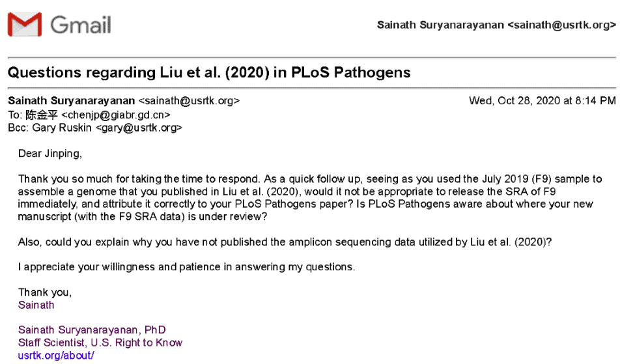Click the 'Sainath Suryanarayanan, PhD' signature line
Viewport: 635px width, 364px height.
(x=92, y=330)
